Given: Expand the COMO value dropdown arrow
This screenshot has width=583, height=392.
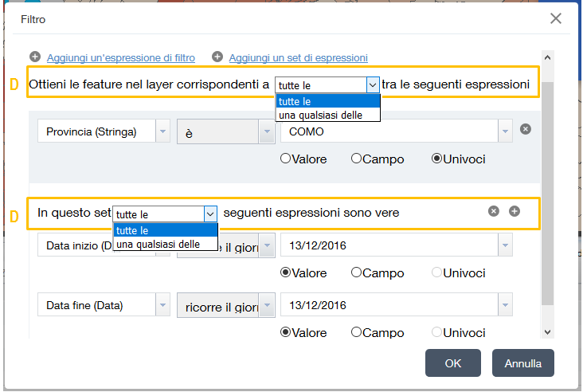Looking at the screenshot, I should [x=505, y=132].
